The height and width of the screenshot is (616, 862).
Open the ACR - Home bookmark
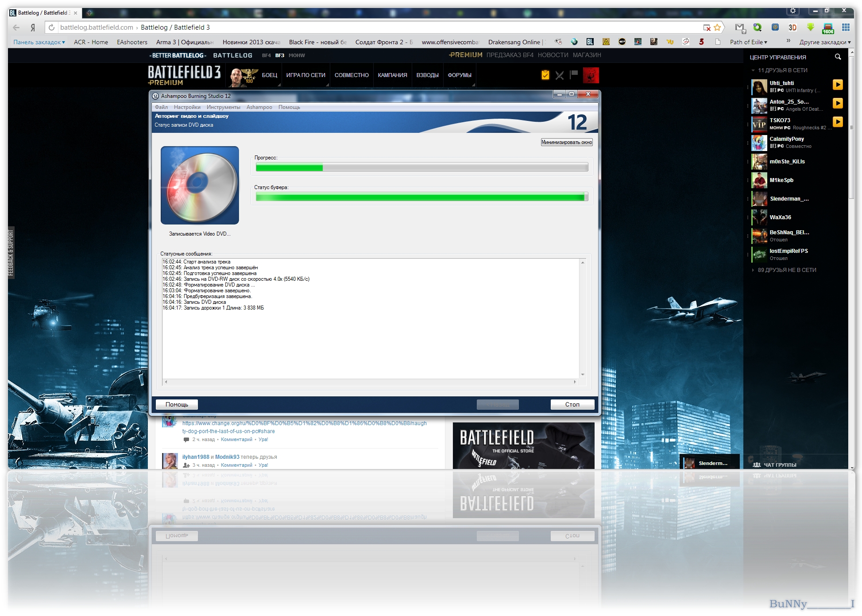[x=91, y=42]
